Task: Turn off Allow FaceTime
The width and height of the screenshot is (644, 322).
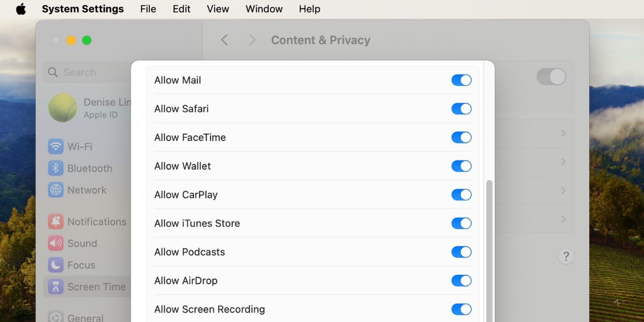Action: [462, 137]
